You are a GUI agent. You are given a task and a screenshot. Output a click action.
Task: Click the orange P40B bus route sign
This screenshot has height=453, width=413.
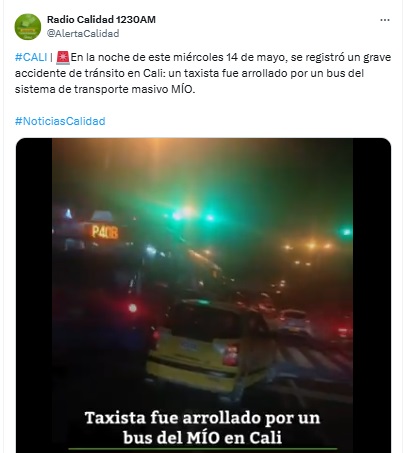(x=105, y=232)
